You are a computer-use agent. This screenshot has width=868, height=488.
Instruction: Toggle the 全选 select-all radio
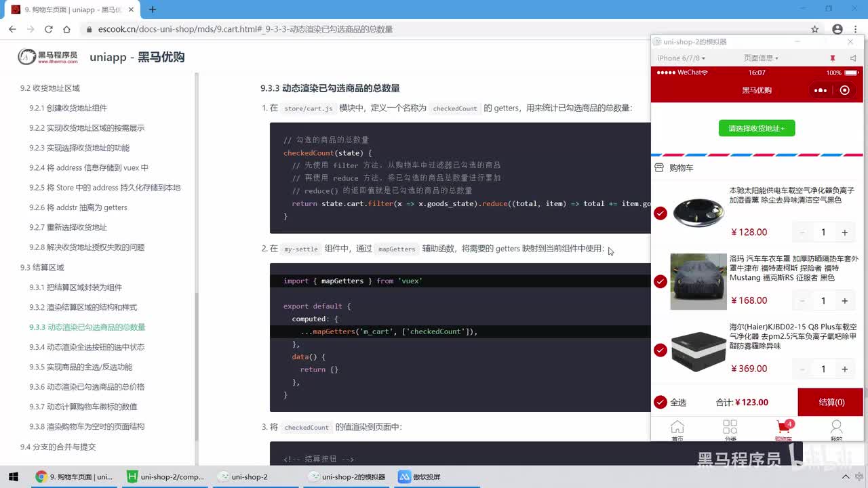click(x=660, y=402)
